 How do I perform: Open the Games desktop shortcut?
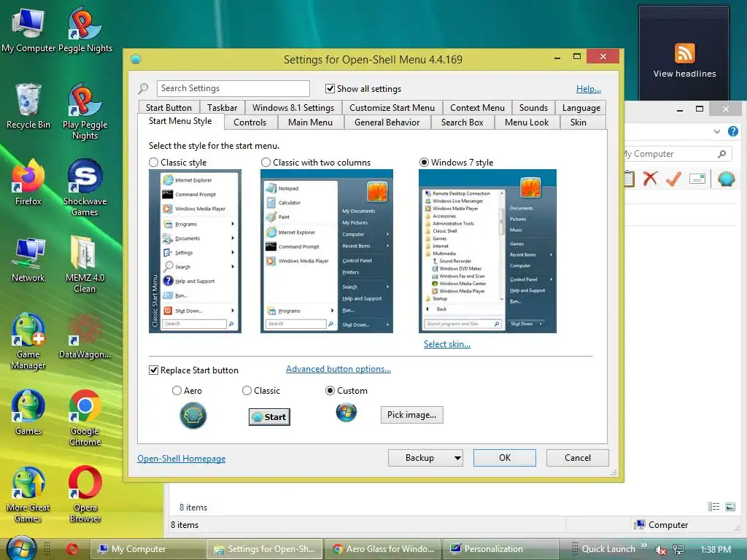pyautogui.click(x=28, y=413)
